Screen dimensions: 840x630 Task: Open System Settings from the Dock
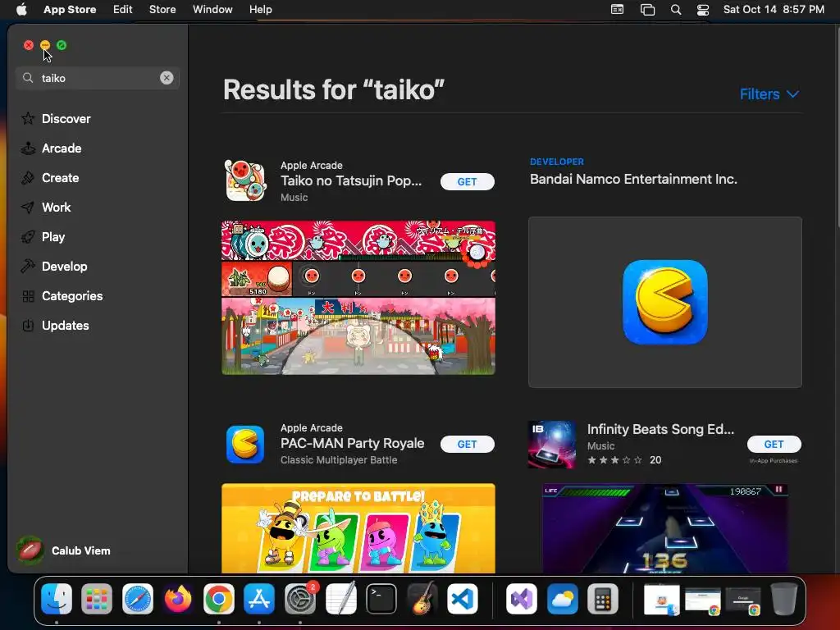pos(300,599)
